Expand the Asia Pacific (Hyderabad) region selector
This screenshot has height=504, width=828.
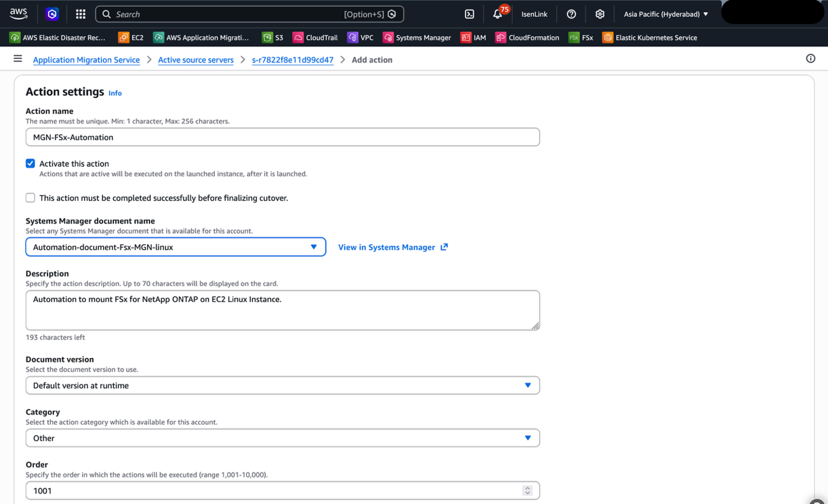point(665,14)
